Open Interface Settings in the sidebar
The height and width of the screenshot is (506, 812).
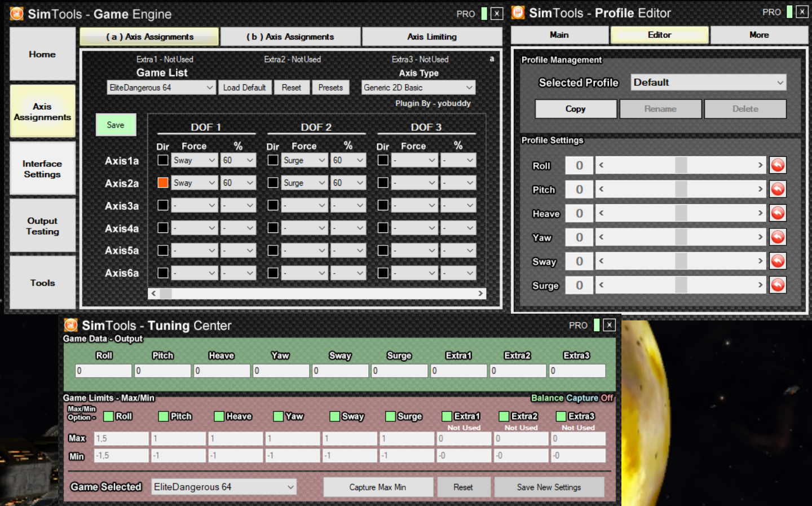click(43, 169)
